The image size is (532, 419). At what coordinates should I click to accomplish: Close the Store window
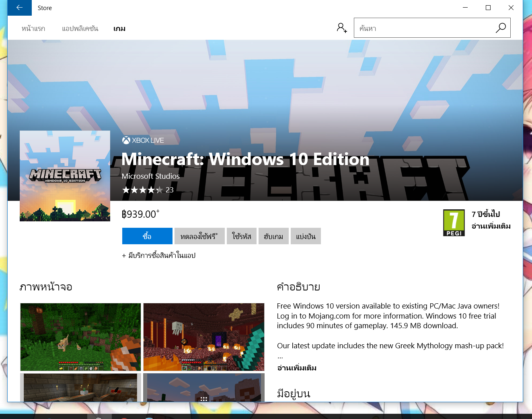(x=511, y=8)
